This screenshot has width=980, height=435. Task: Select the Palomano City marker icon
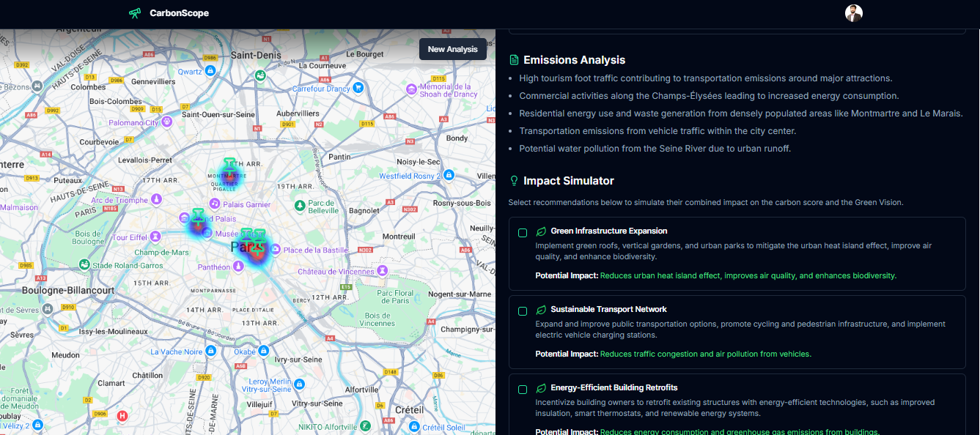click(167, 121)
